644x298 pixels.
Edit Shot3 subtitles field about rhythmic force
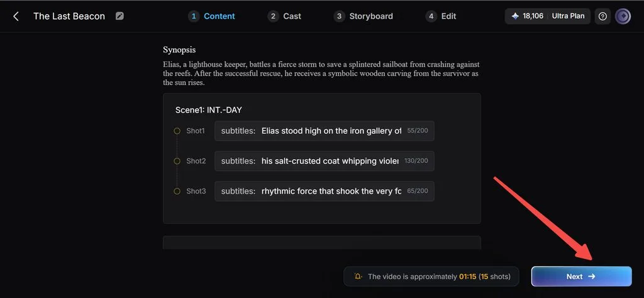coord(324,191)
